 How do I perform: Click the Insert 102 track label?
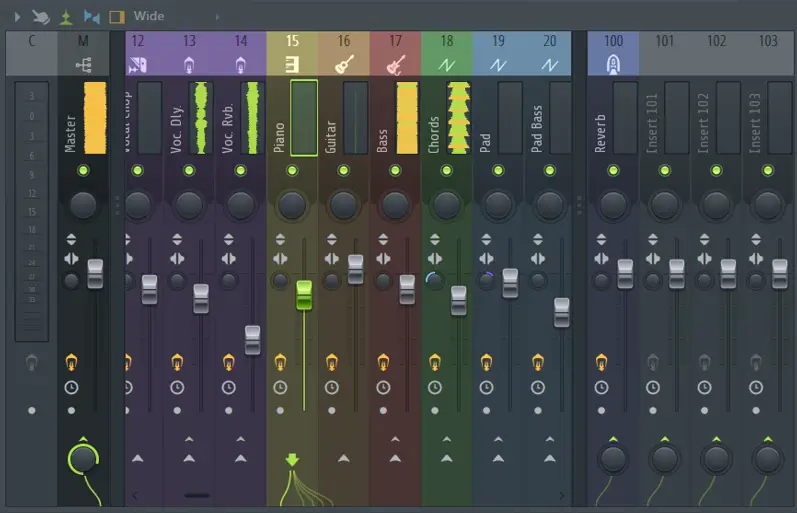703,120
